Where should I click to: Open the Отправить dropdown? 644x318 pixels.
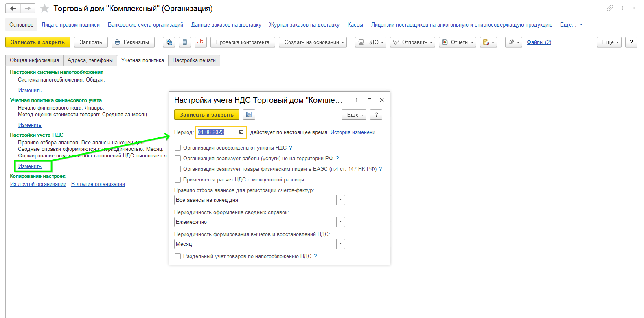coord(412,42)
